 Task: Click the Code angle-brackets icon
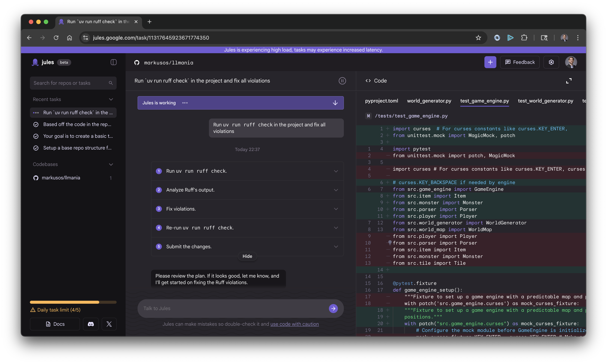(368, 81)
